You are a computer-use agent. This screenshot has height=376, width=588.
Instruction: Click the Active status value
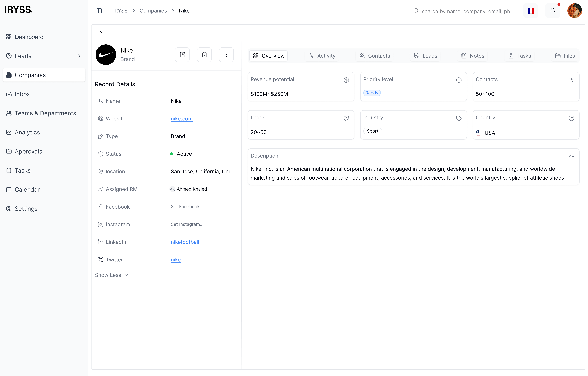click(x=181, y=154)
